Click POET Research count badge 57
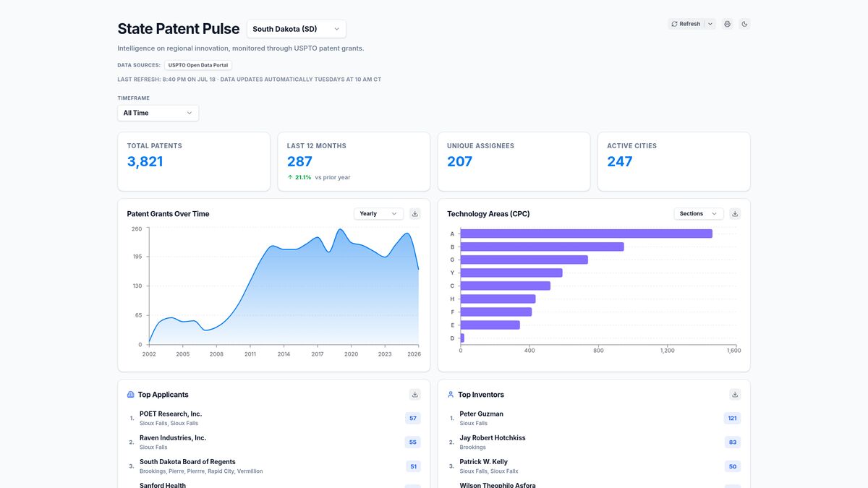Screen dimensions: 868x488 point(413,419)
